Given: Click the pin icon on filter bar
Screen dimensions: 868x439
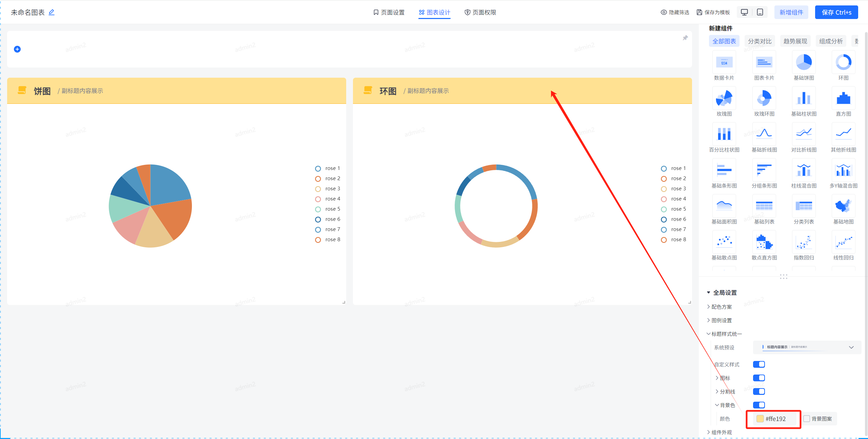Looking at the screenshot, I should [x=685, y=38].
